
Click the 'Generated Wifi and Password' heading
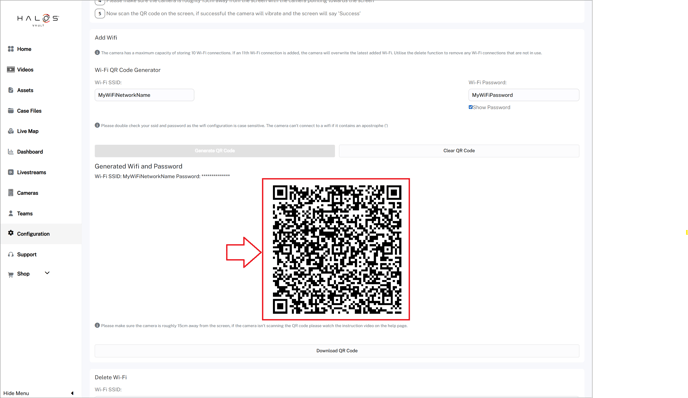tap(138, 166)
